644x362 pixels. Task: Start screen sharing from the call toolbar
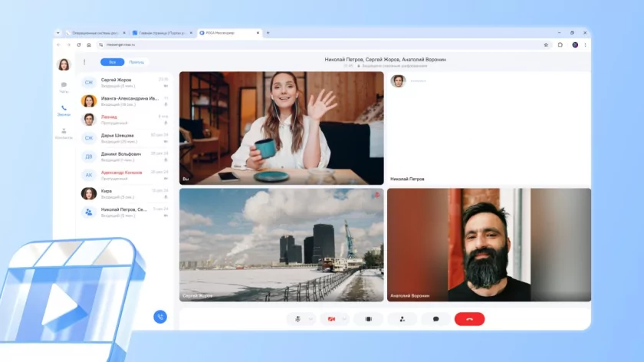click(368, 318)
